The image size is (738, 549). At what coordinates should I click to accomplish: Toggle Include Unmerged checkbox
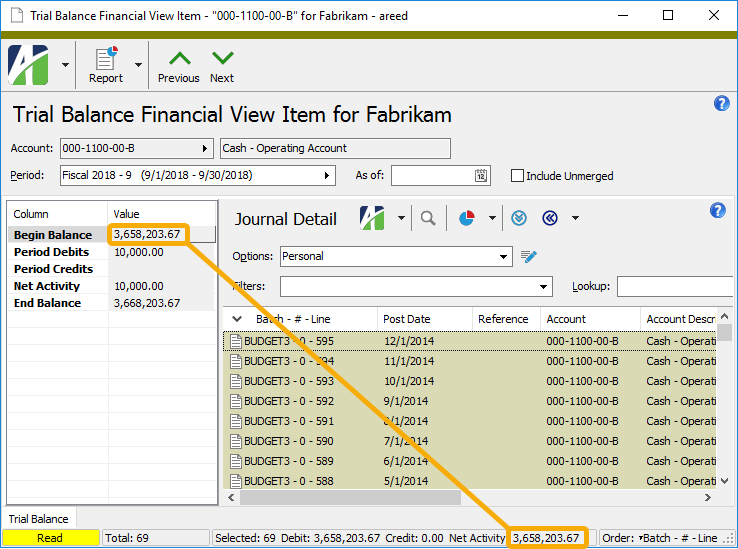coord(517,176)
